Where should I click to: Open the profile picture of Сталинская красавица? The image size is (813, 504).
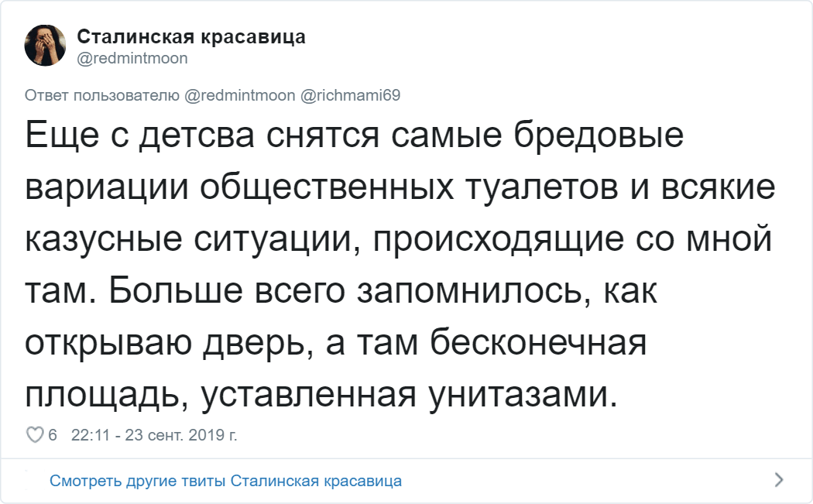click(45, 45)
